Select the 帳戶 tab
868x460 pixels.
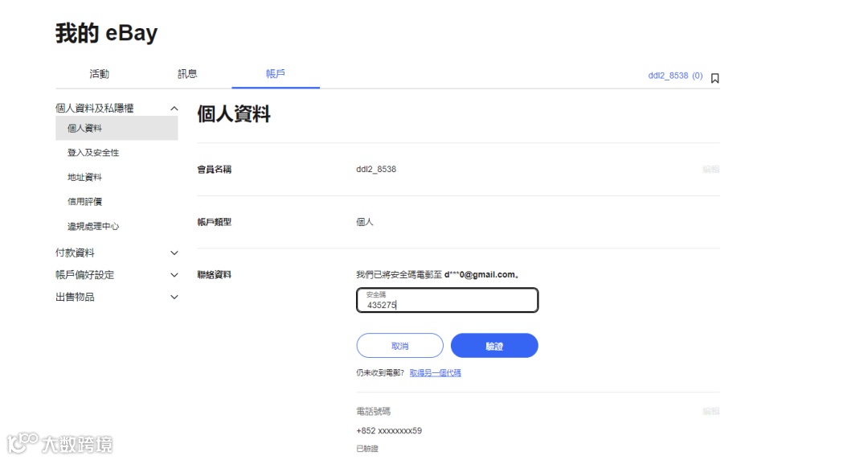click(275, 74)
